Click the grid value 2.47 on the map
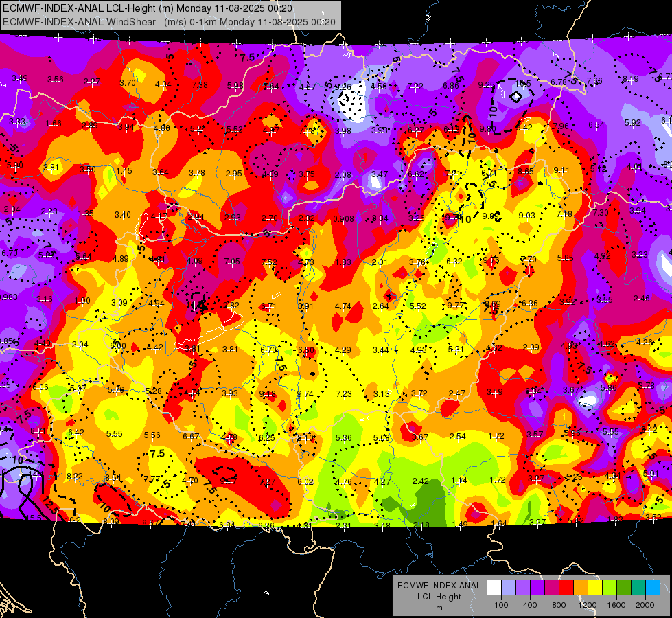This screenshot has width=672, height=618. point(457,393)
